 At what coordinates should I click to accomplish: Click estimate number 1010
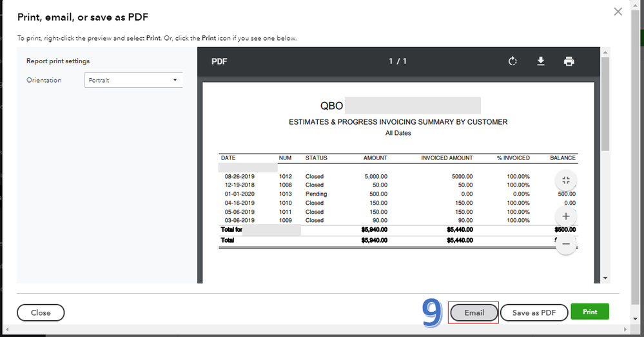pyautogui.click(x=286, y=203)
